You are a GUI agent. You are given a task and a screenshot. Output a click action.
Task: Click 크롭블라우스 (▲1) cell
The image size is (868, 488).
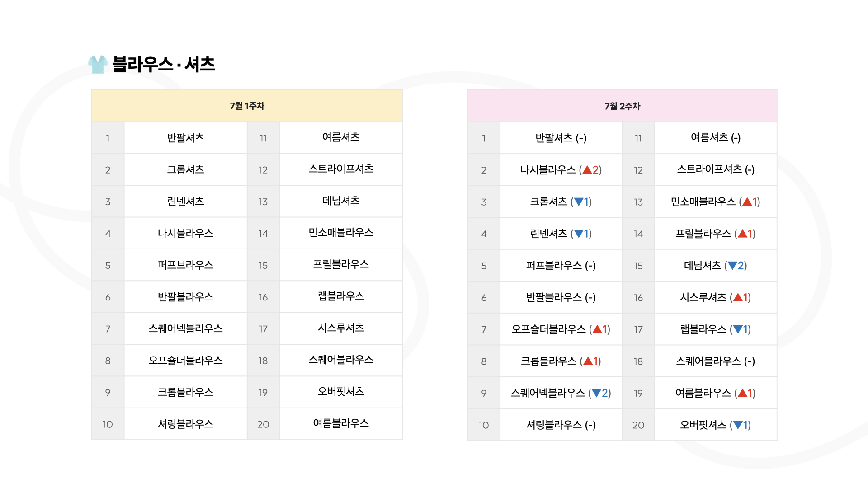[561, 361]
